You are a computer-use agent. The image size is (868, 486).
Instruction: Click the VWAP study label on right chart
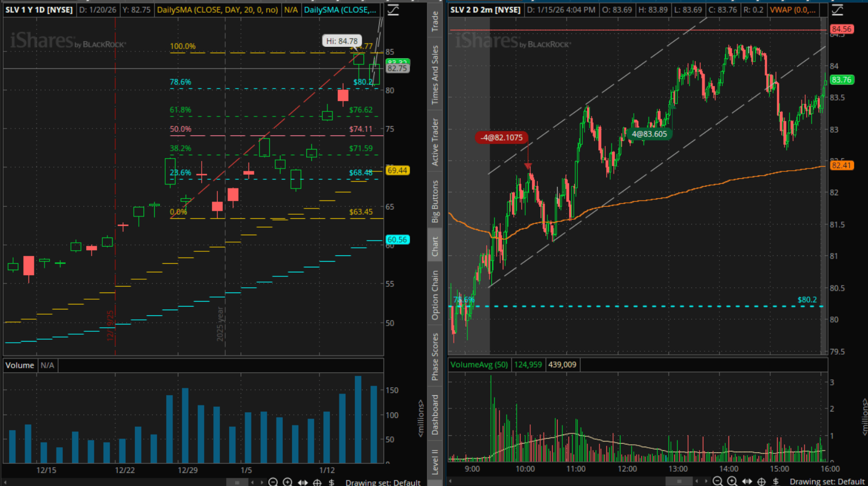point(793,10)
